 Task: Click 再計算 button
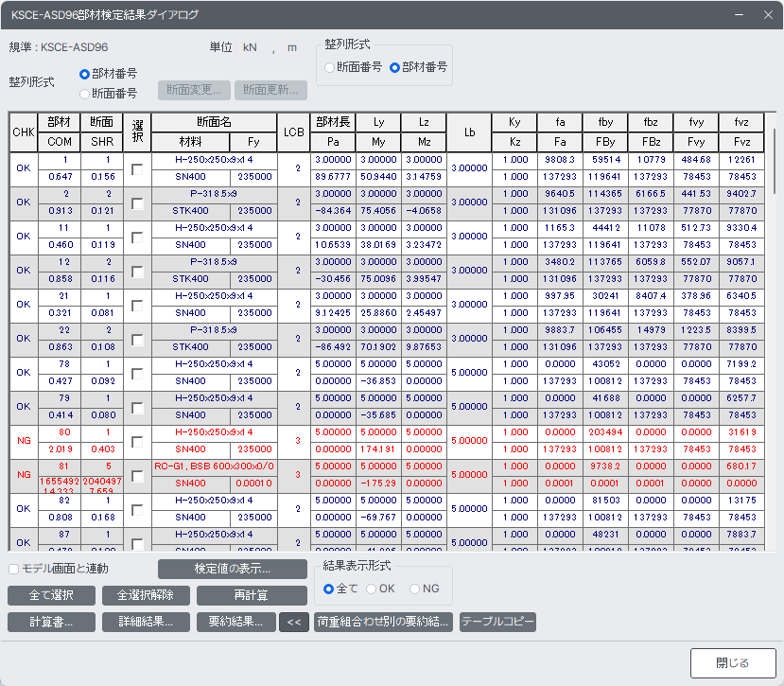click(252, 595)
